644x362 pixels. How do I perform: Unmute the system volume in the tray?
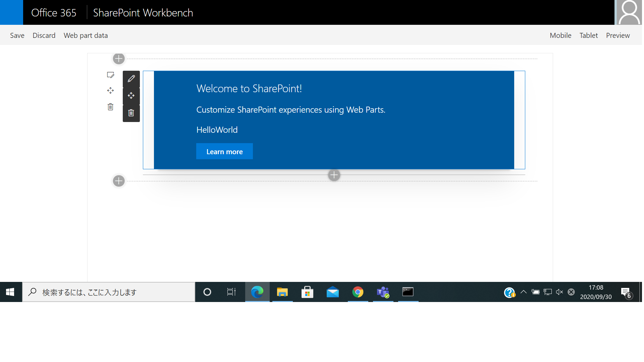point(559,292)
